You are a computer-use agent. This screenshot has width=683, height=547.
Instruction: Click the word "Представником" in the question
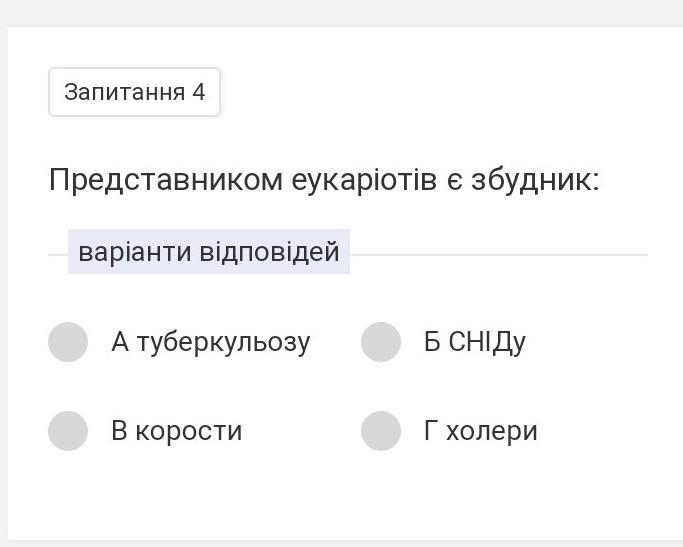[x=166, y=180]
